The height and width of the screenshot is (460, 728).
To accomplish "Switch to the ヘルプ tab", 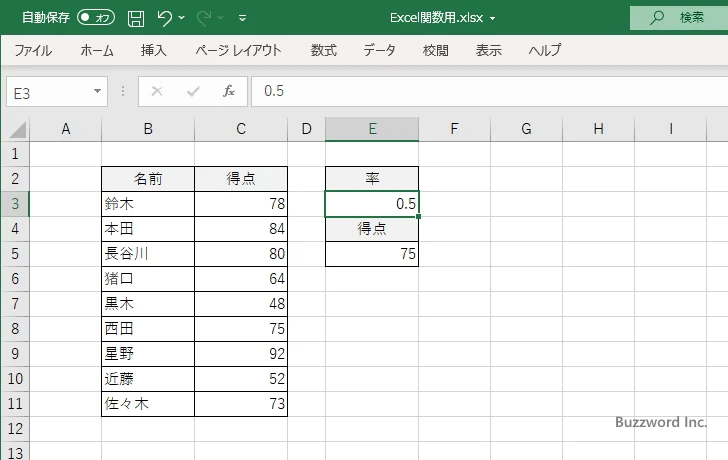I will pyautogui.click(x=545, y=50).
